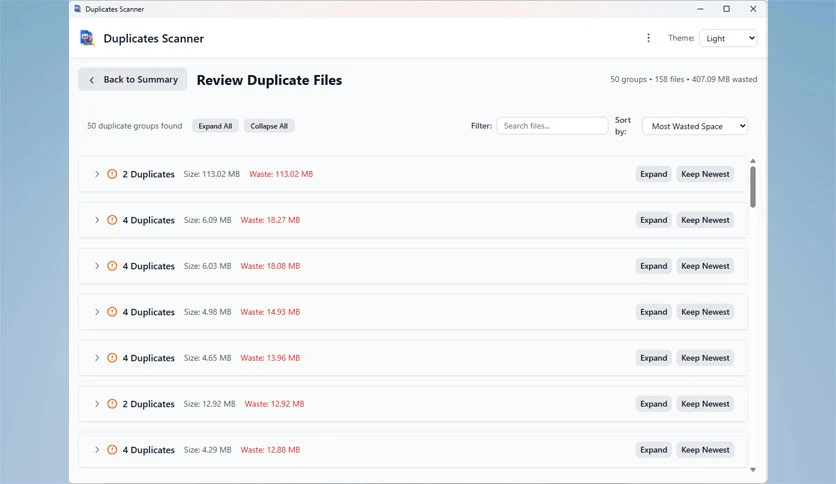
Task: Expand chevron for the 18.27 MB waste group
Action: coord(97,220)
